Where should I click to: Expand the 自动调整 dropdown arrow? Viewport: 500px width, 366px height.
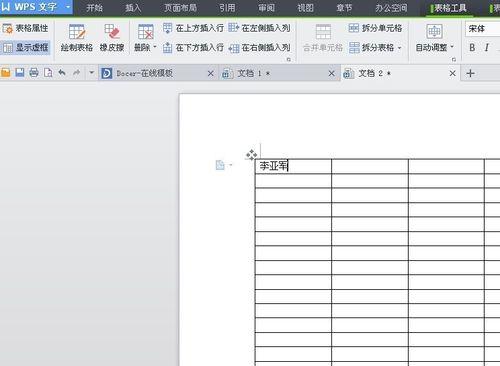tap(452, 47)
